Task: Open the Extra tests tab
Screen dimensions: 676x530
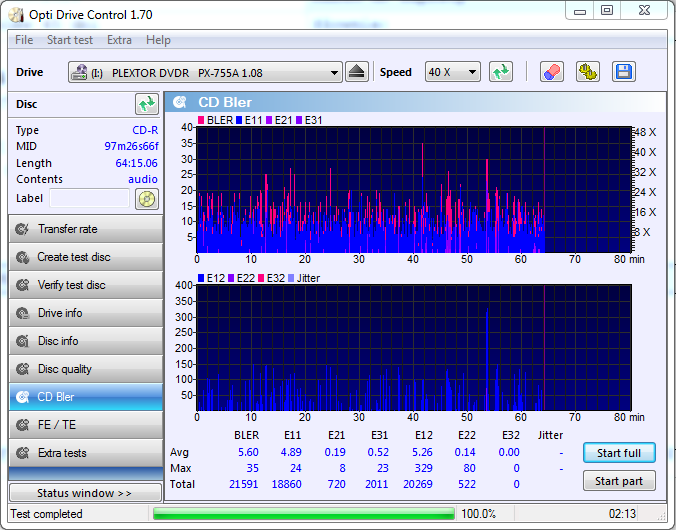Action: tap(86, 453)
